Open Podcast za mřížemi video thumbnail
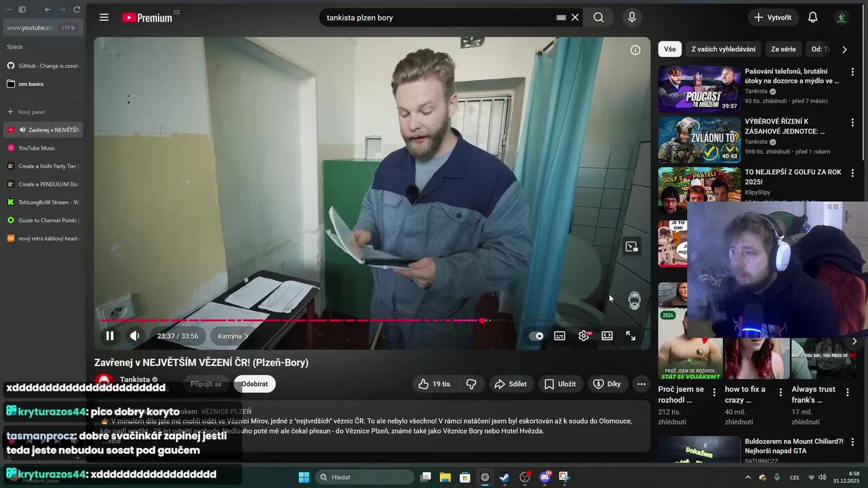The image size is (868, 488). [699, 89]
